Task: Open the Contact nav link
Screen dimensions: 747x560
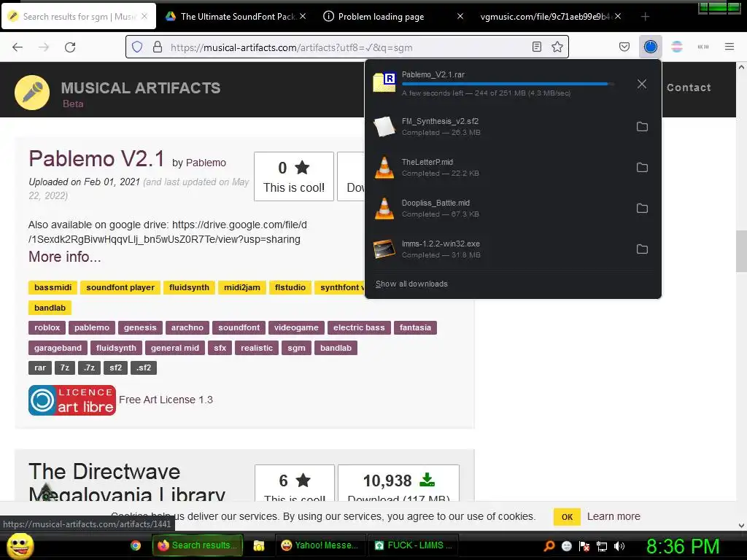Action: [x=689, y=87]
